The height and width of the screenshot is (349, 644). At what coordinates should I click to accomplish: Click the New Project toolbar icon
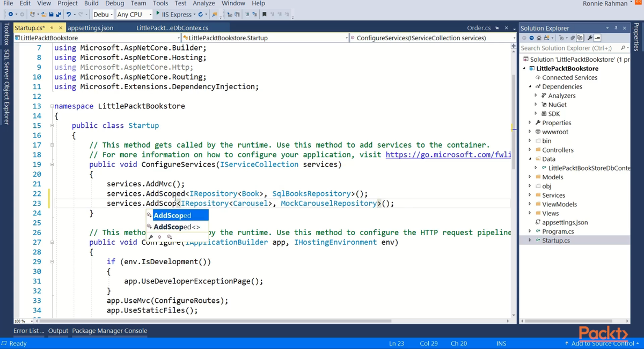[32, 14]
